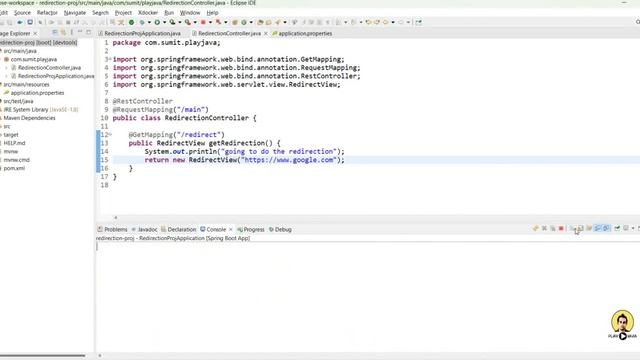
Task: Expand folded imports at line 3
Action: coord(110,59)
